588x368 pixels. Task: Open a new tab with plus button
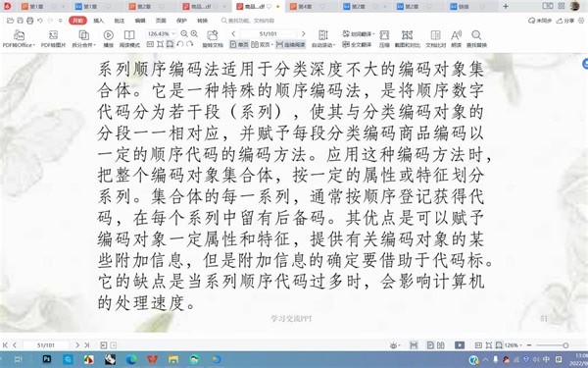tap(506, 7)
